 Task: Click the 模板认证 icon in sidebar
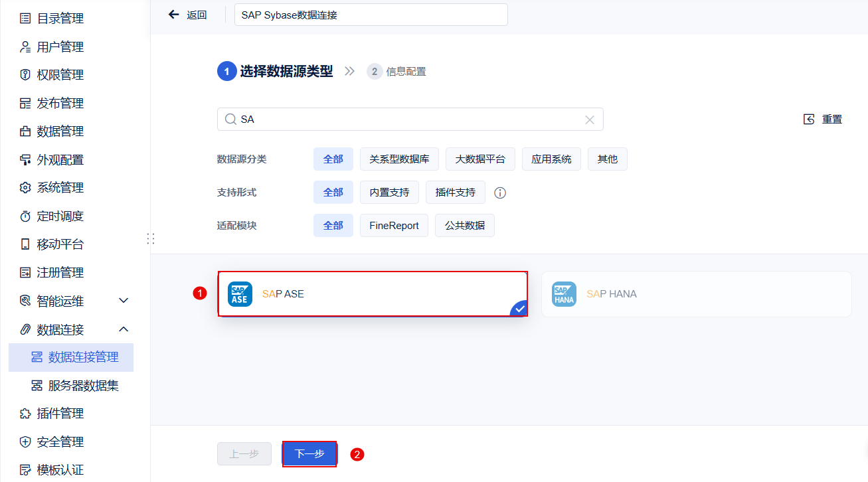(25, 470)
